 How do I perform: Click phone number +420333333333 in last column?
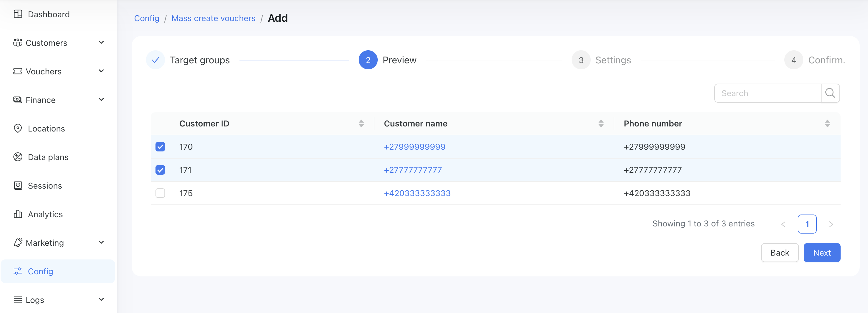point(657,193)
